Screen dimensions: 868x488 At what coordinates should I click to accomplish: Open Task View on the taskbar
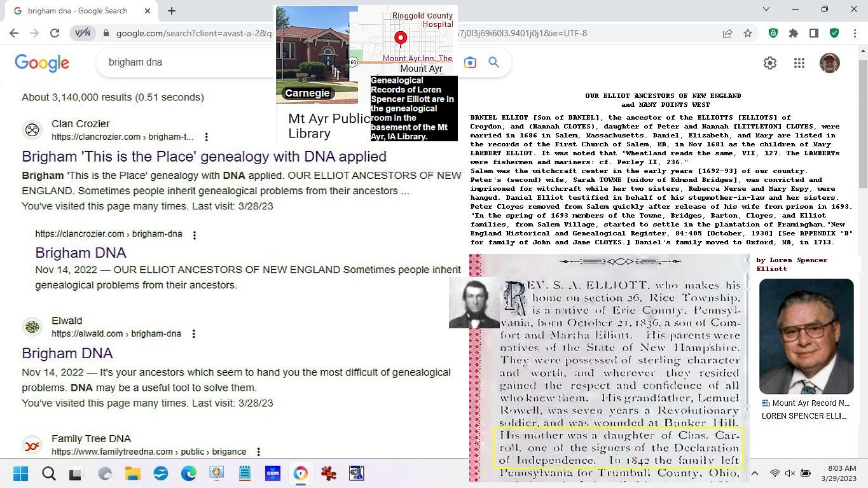click(x=76, y=473)
